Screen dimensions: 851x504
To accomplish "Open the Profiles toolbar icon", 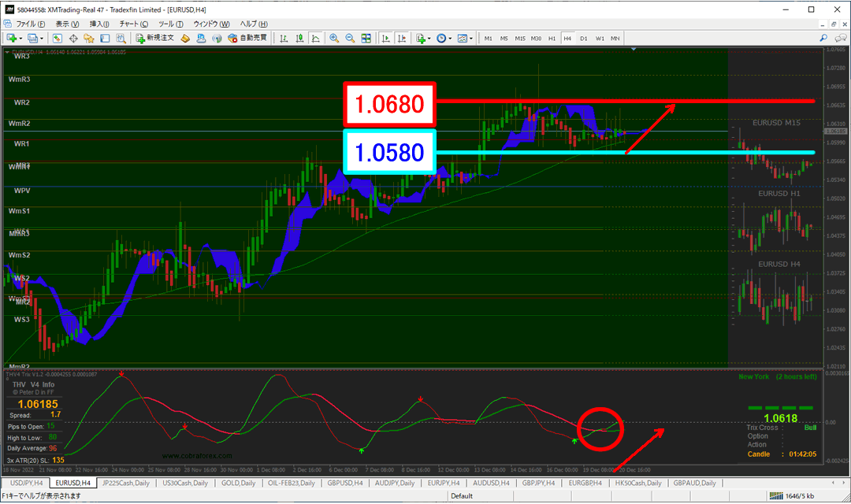I will [x=32, y=38].
